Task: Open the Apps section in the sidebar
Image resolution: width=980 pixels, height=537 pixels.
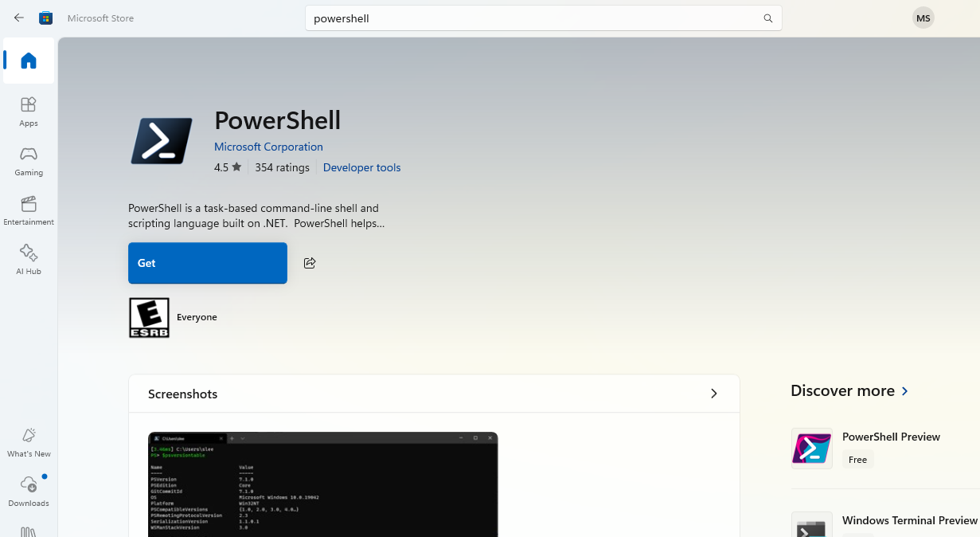Action: point(28,111)
